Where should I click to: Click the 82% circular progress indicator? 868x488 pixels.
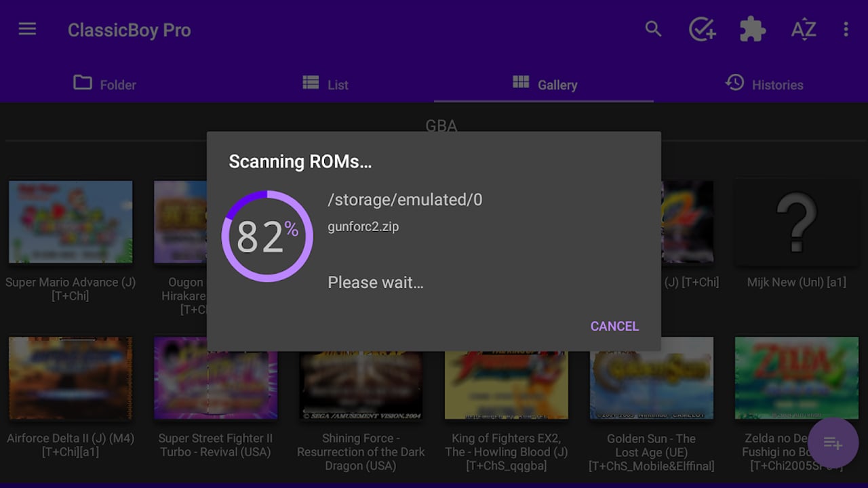pos(267,236)
